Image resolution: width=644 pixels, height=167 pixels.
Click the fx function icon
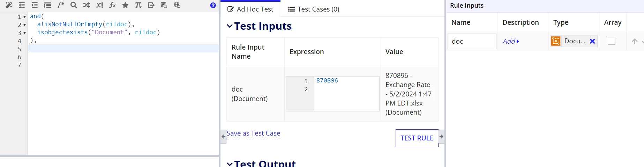coord(112,5)
